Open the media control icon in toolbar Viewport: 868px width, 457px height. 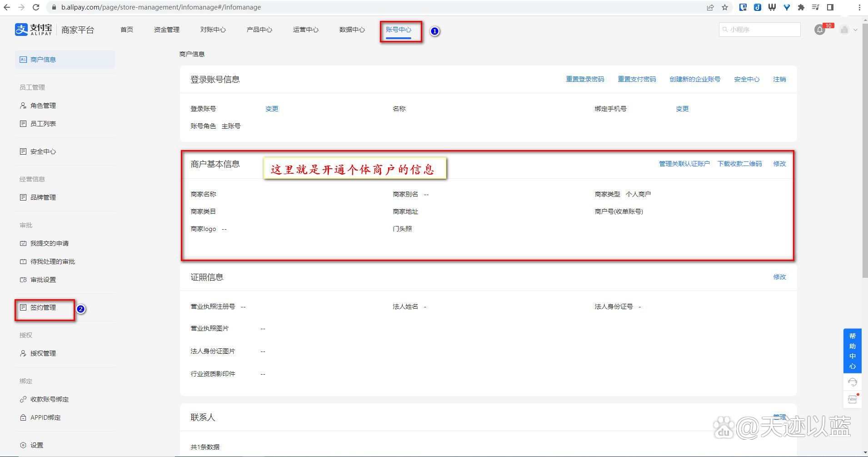click(816, 7)
